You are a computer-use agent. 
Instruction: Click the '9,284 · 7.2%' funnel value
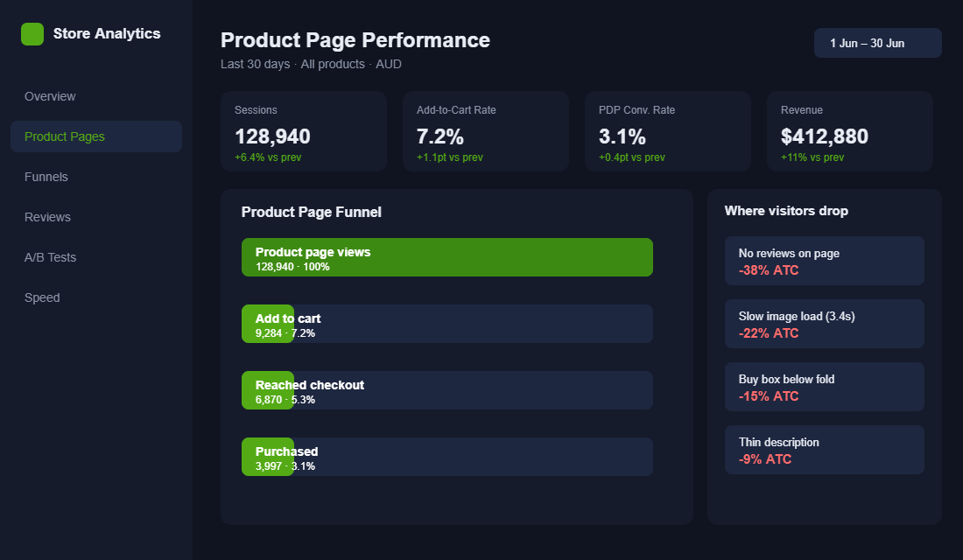click(x=285, y=332)
